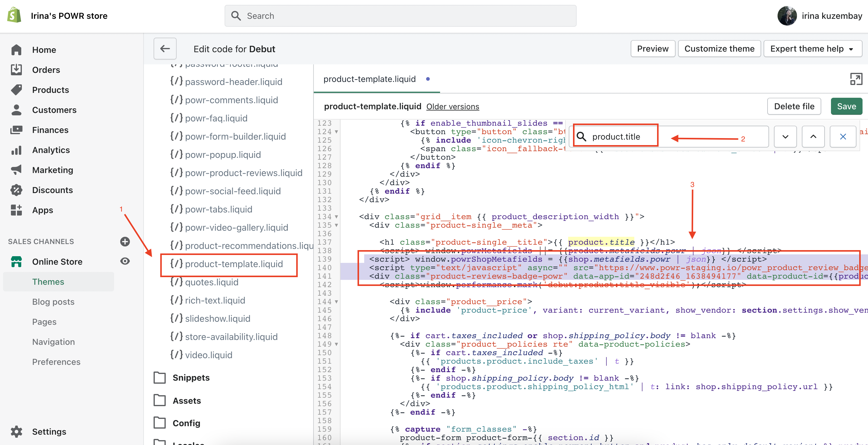Open Analytics from the sidebar
868x445 pixels.
[51, 150]
